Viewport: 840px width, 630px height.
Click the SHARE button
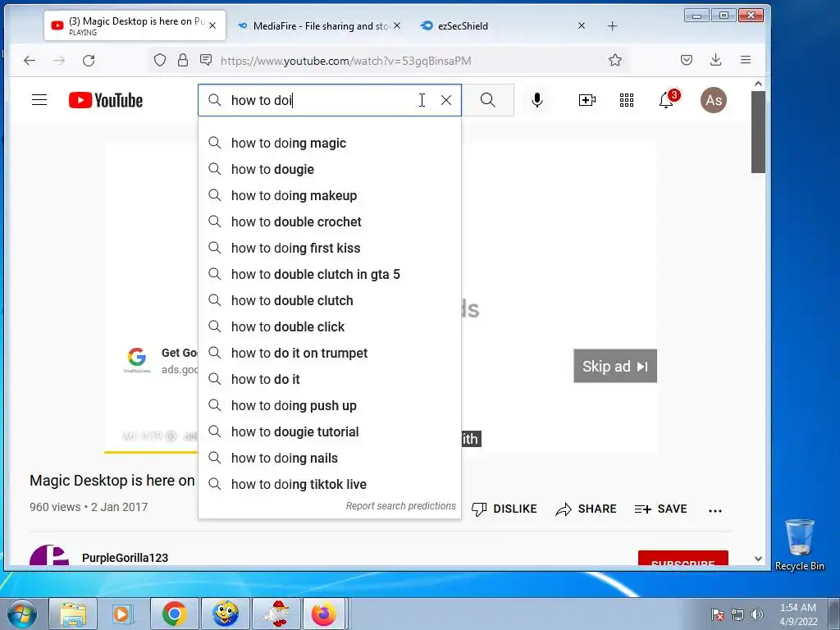tap(586, 509)
